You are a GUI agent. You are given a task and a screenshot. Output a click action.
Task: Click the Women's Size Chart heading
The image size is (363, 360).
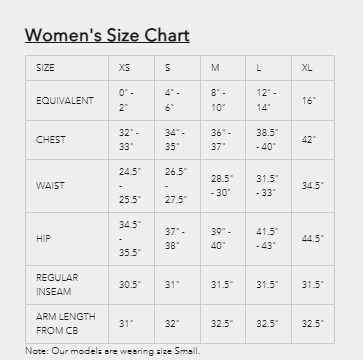click(107, 35)
